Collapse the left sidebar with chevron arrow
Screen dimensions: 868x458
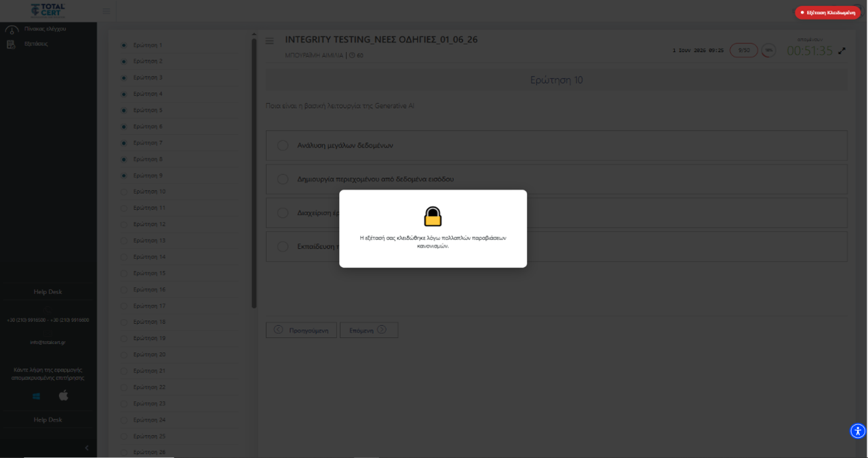(86, 448)
